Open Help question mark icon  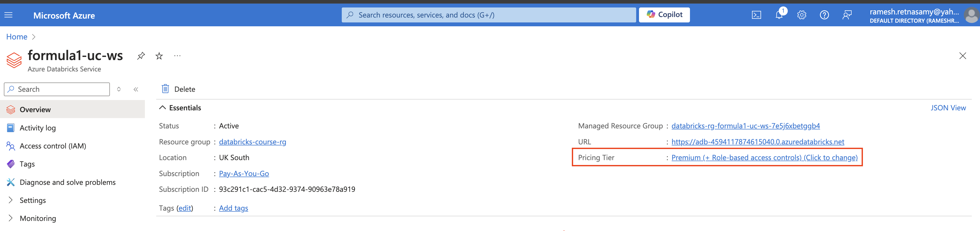point(824,15)
